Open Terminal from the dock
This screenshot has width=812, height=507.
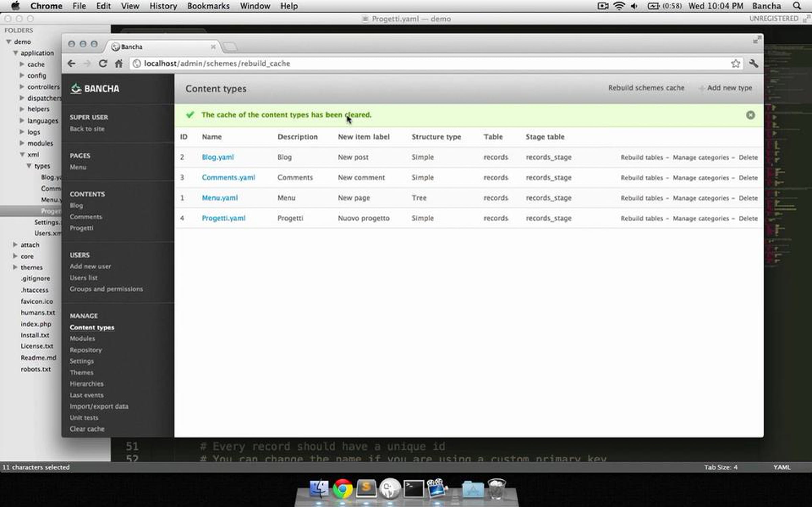[x=413, y=489]
